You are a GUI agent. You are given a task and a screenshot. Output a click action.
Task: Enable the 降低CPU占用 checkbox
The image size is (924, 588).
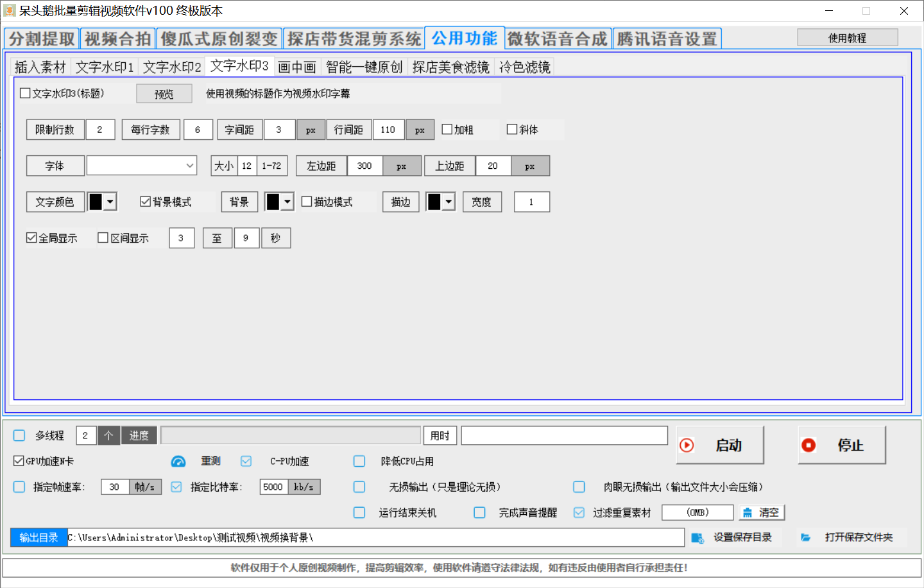[359, 461]
